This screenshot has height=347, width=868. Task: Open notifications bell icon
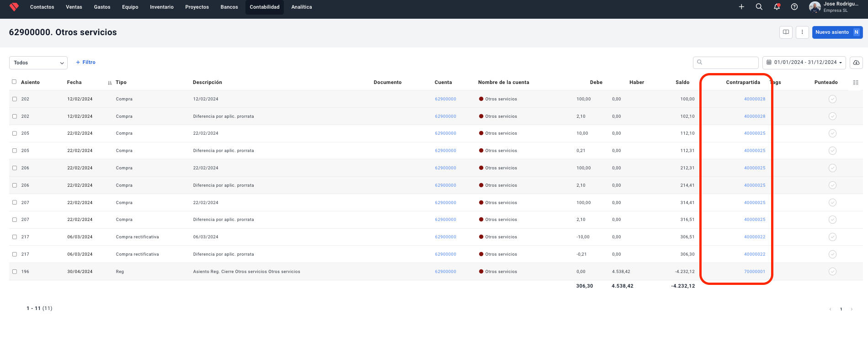(777, 7)
